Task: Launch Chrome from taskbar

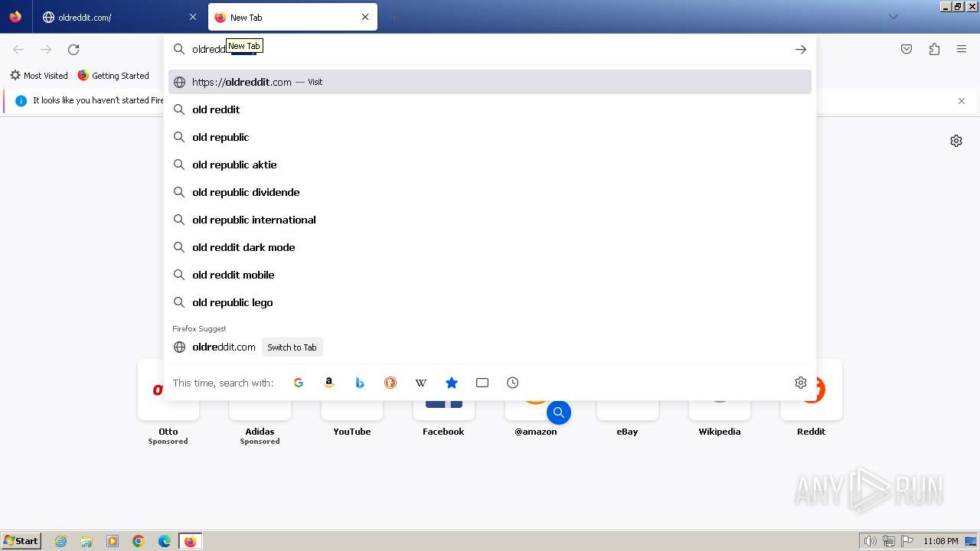Action: click(139, 541)
